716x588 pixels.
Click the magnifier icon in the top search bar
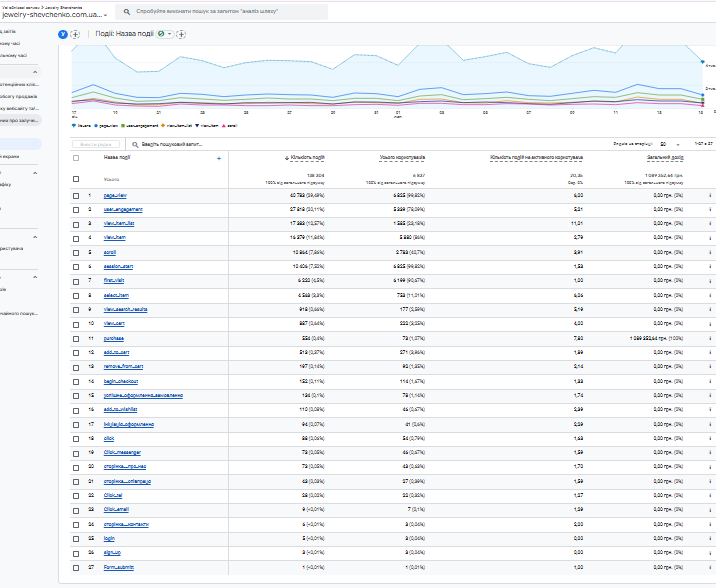tap(127, 12)
